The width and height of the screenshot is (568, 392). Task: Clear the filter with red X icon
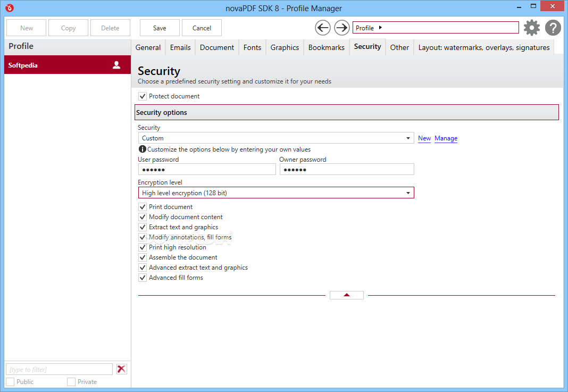(x=121, y=369)
